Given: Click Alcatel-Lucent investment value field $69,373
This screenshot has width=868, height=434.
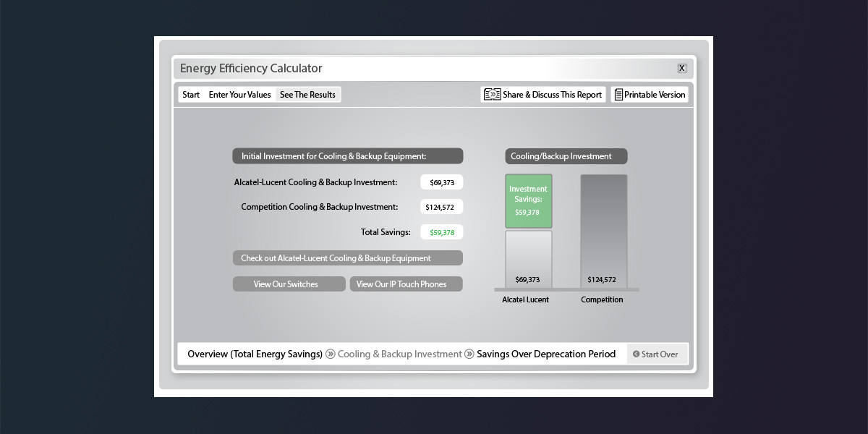Looking at the screenshot, I should coord(441,182).
